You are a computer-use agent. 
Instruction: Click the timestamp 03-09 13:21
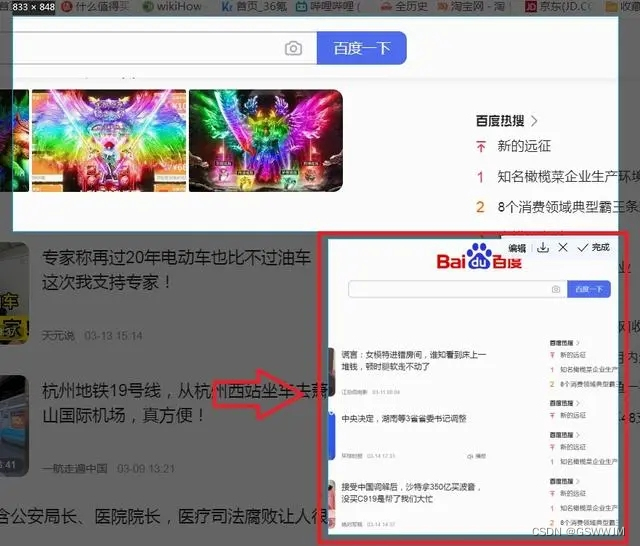pyautogui.click(x=146, y=468)
